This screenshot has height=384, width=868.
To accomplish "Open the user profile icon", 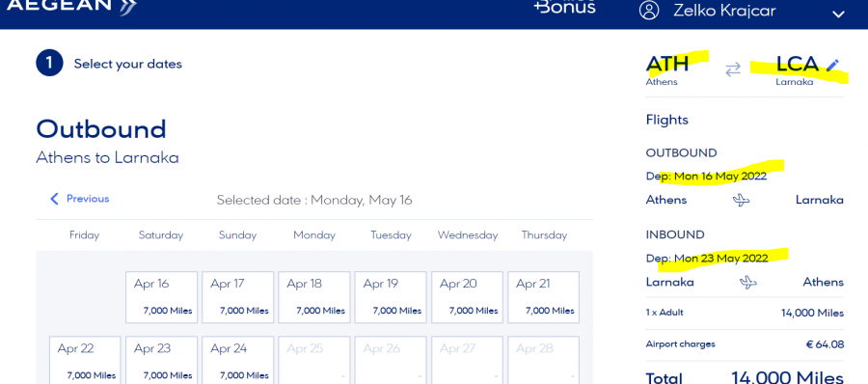I will pos(649,11).
